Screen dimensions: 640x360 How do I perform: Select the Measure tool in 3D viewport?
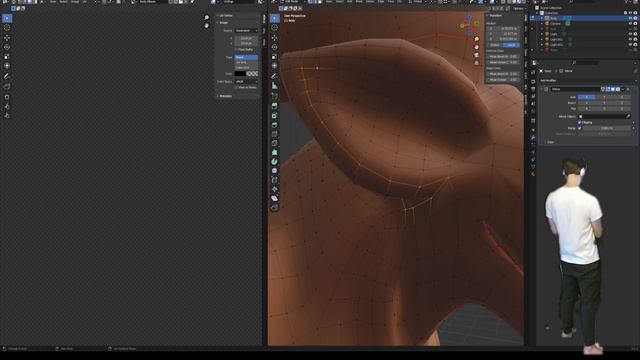pyautogui.click(x=275, y=86)
